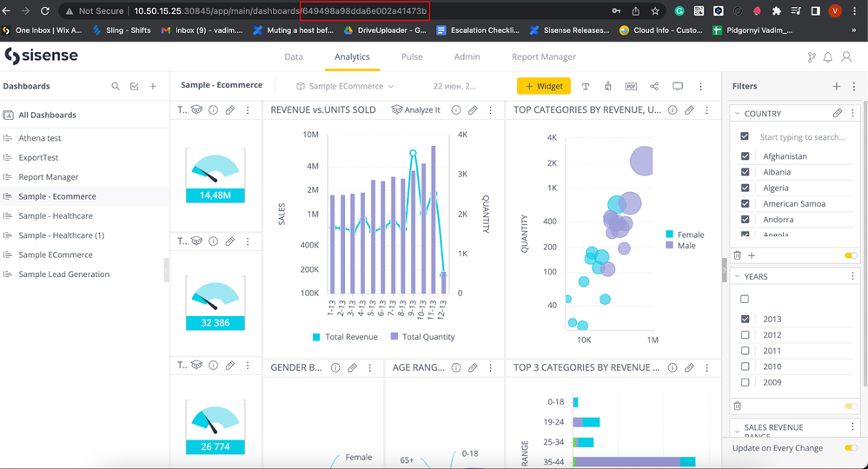Edit the Revenue vs. Units Sold widget
This screenshot has width=868, height=469.
coord(473,110)
